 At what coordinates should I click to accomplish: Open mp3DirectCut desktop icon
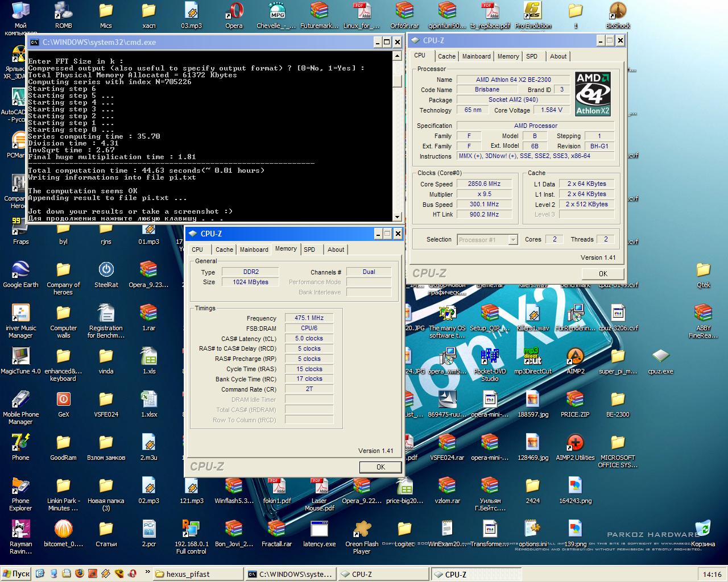click(x=533, y=360)
